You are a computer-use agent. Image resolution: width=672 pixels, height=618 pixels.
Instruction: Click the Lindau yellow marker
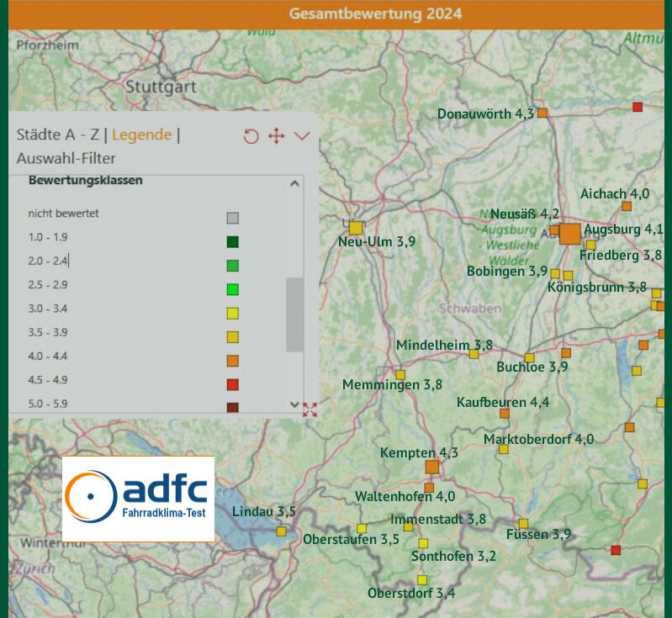pyautogui.click(x=281, y=531)
